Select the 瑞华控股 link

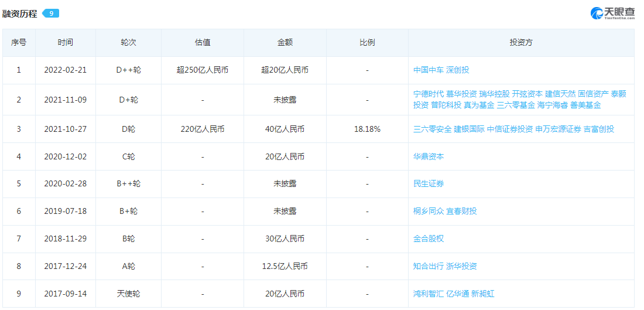[495, 94]
